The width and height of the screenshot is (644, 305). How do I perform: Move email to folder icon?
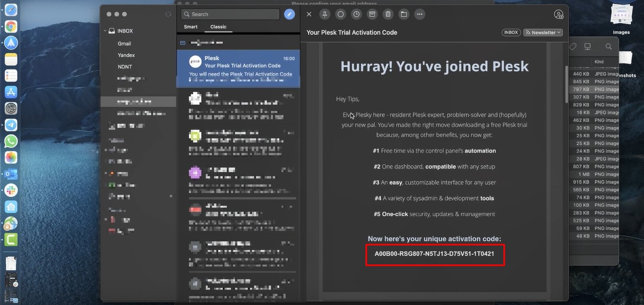pos(404,14)
